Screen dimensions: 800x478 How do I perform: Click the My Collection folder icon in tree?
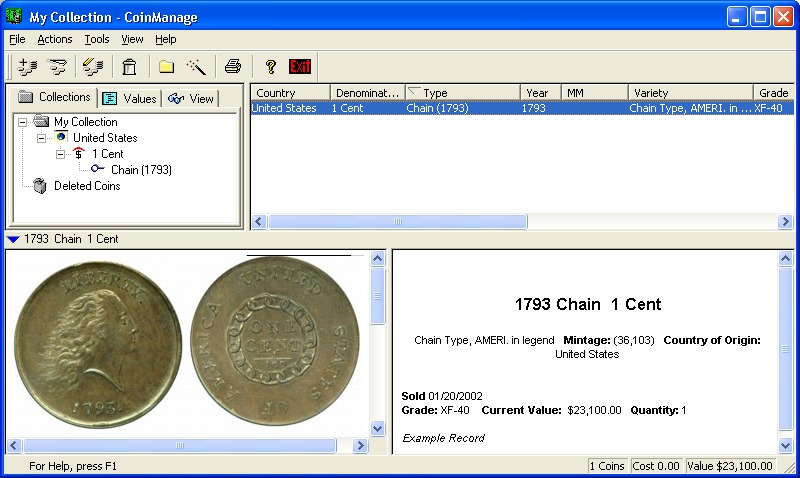tap(41, 121)
